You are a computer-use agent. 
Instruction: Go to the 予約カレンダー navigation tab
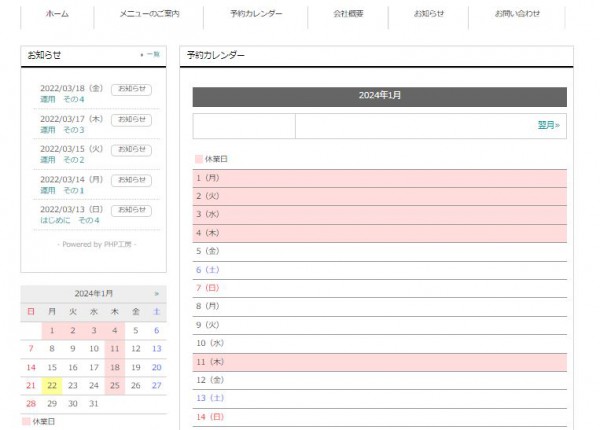[x=256, y=14]
